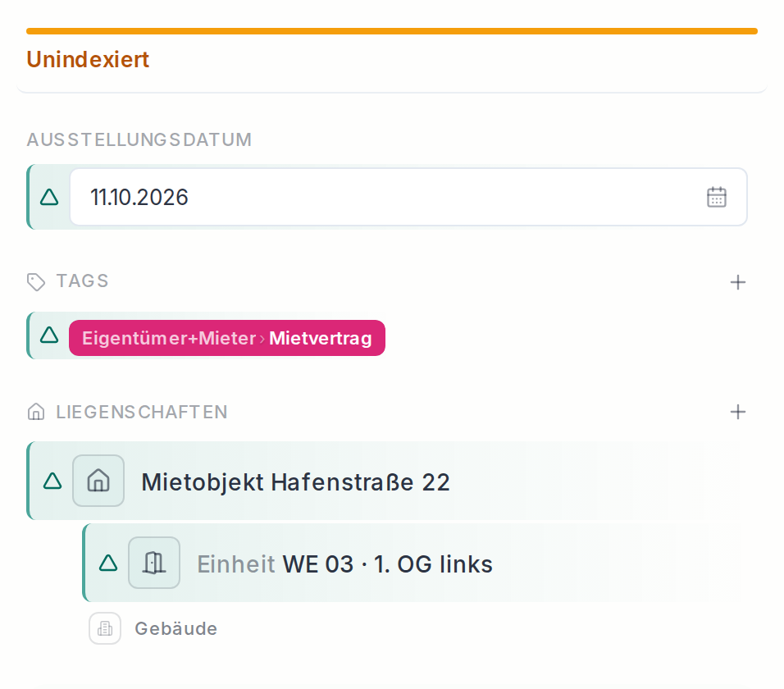Select the Gebäude entry
This screenshot has width=784, height=689.
[153, 628]
